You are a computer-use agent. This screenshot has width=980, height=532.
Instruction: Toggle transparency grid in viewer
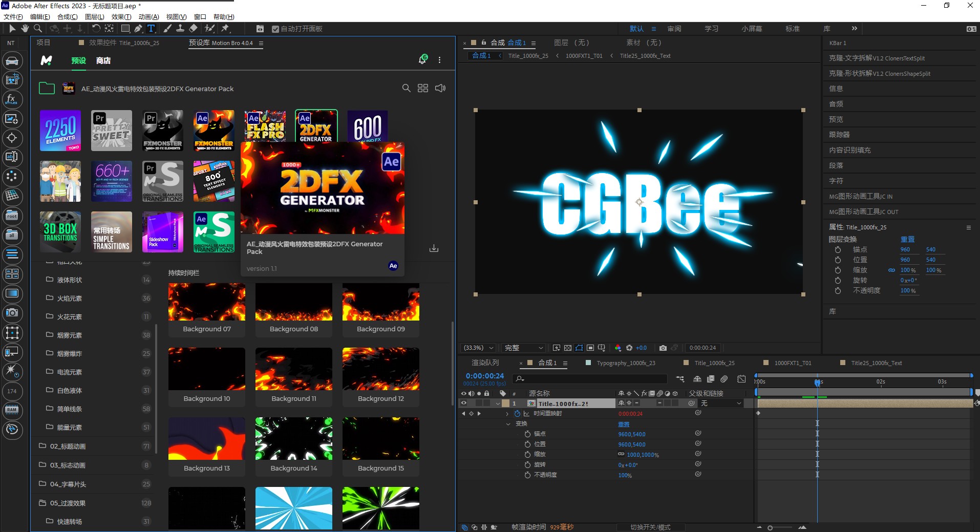point(568,348)
